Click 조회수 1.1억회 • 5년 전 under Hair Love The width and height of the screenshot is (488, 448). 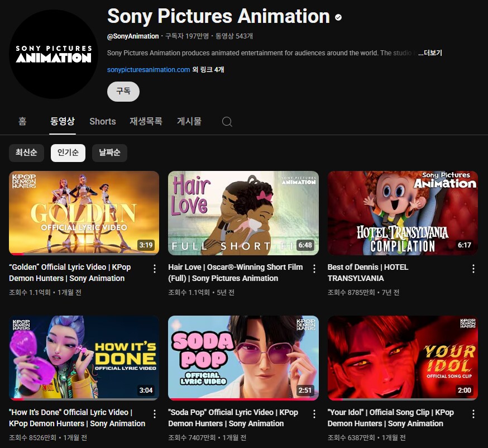pyautogui.click(x=202, y=292)
